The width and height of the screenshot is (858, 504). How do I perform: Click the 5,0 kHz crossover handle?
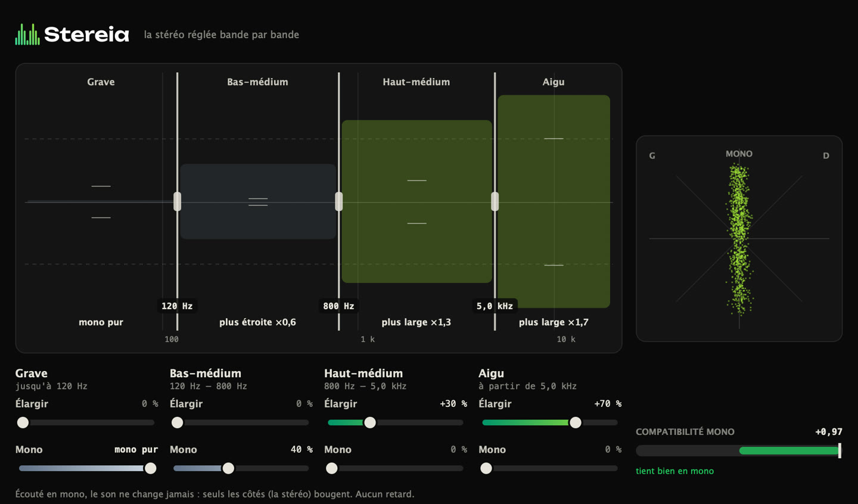(x=495, y=202)
